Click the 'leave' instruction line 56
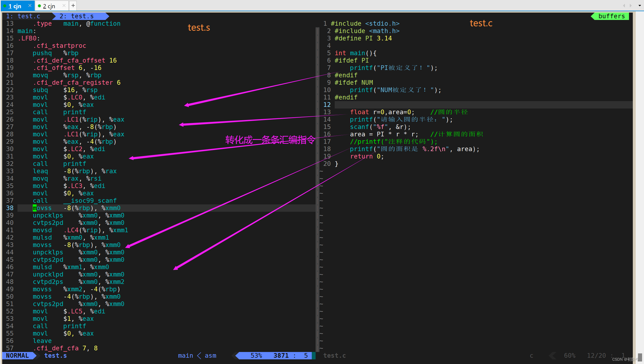644x364 pixels. 42,341
